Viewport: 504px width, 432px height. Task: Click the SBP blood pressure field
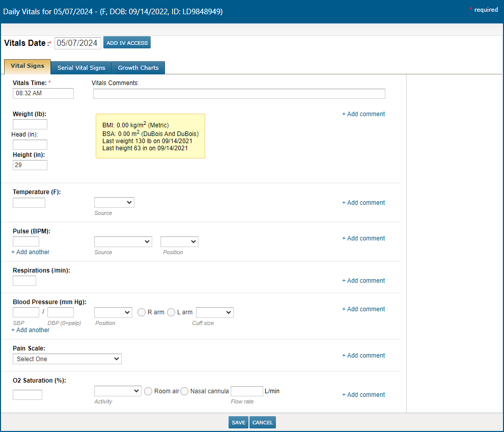26,312
